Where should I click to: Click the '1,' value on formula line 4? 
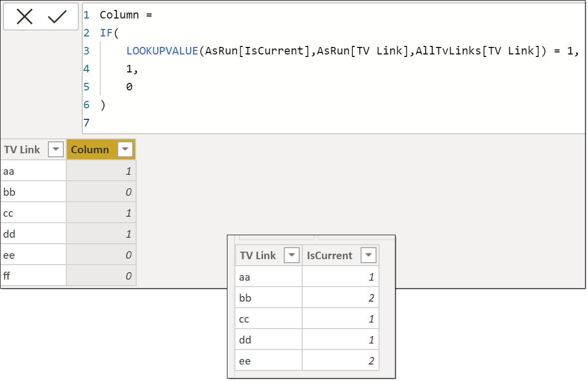132,69
